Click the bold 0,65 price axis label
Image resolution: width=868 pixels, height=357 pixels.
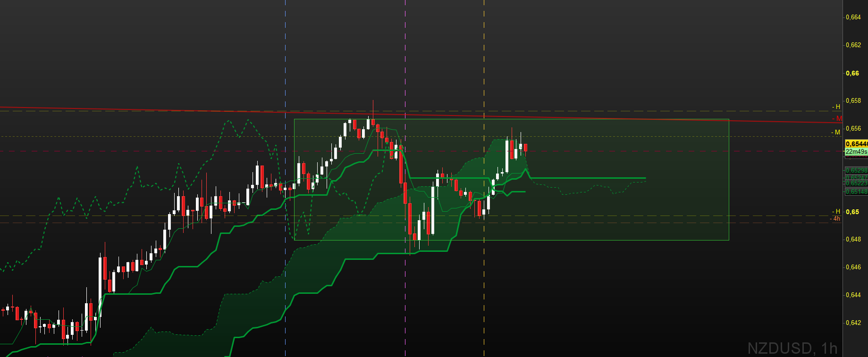coord(852,212)
